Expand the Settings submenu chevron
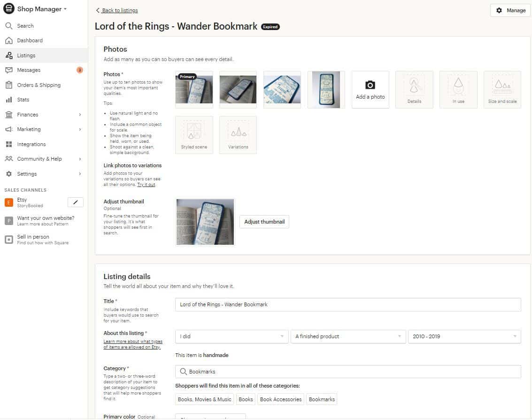532x420 pixels. click(x=80, y=174)
